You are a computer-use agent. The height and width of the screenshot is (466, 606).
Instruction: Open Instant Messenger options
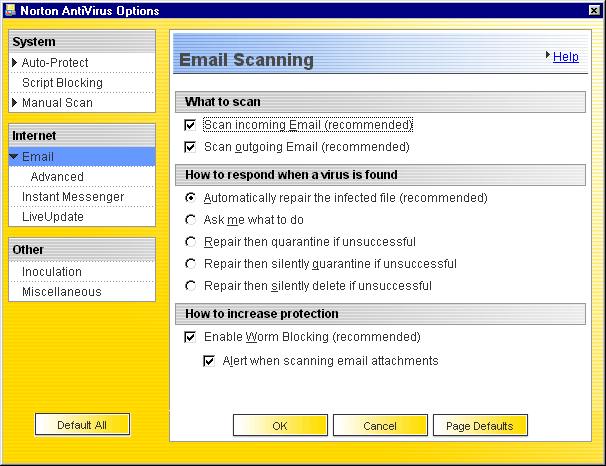coord(73,197)
